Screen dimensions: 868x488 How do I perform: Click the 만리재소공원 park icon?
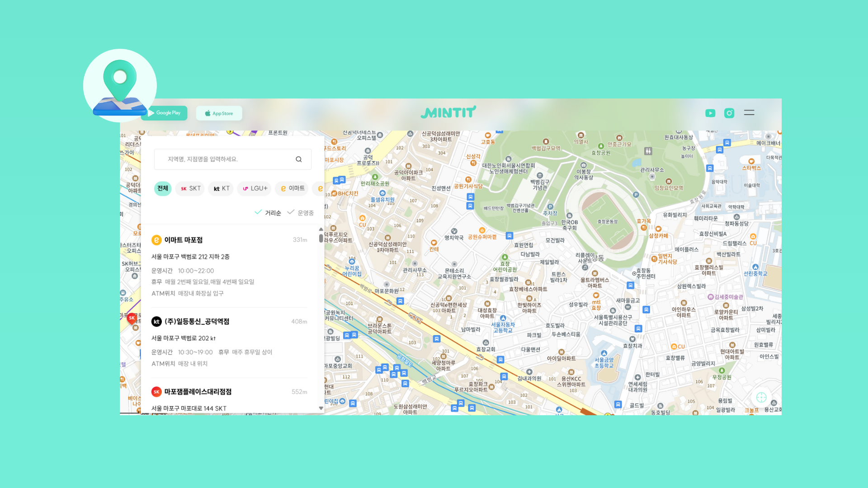tap(375, 177)
